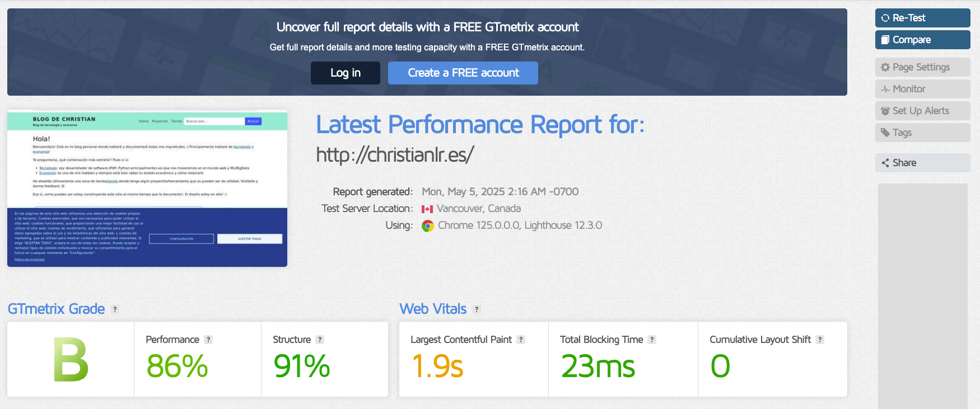Select the Monitor option
The image size is (980, 409).
coord(922,89)
